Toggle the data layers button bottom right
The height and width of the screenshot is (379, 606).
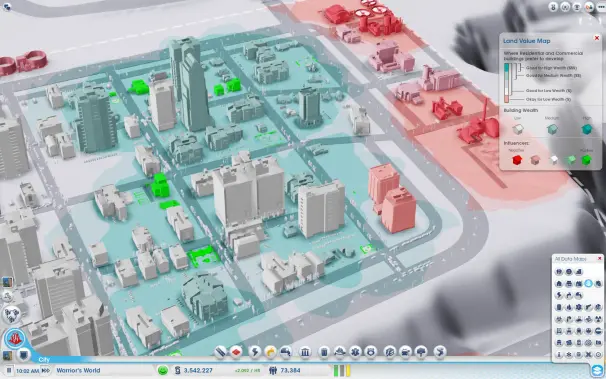597,371
